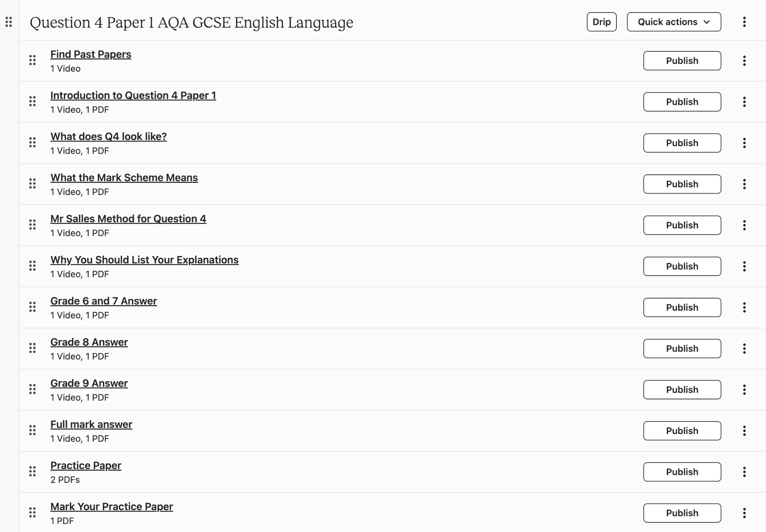Publish the Grade 6 and 7 Answer lesson

[x=682, y=307]
